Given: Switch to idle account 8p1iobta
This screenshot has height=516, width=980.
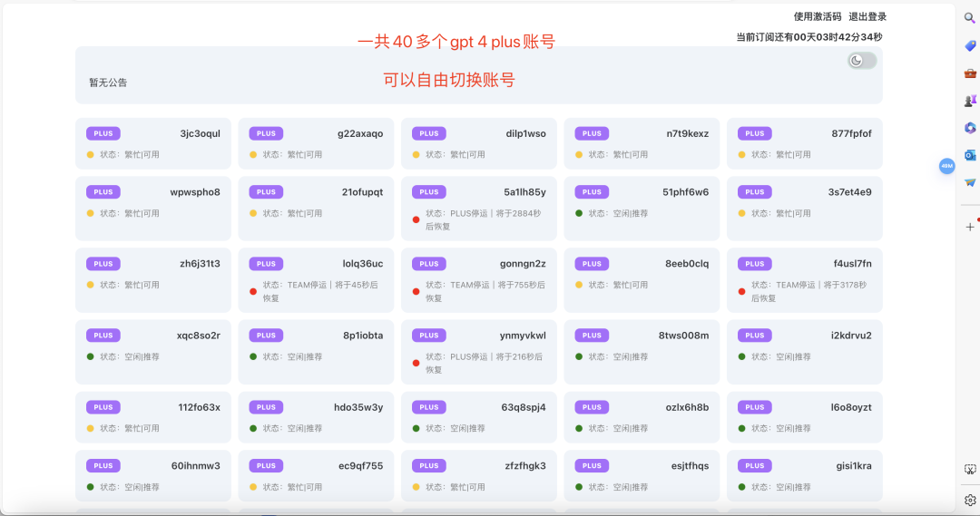Looking at the screenshot, I should pos(317,353).
